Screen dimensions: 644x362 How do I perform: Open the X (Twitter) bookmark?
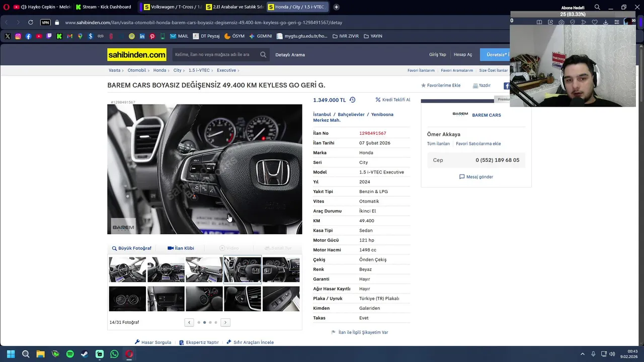(8, 36)
